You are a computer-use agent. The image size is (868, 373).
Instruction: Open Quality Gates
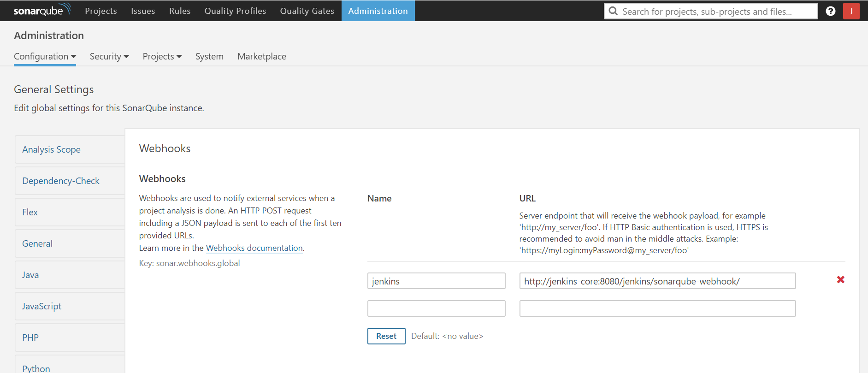click(x=307, y=11)
